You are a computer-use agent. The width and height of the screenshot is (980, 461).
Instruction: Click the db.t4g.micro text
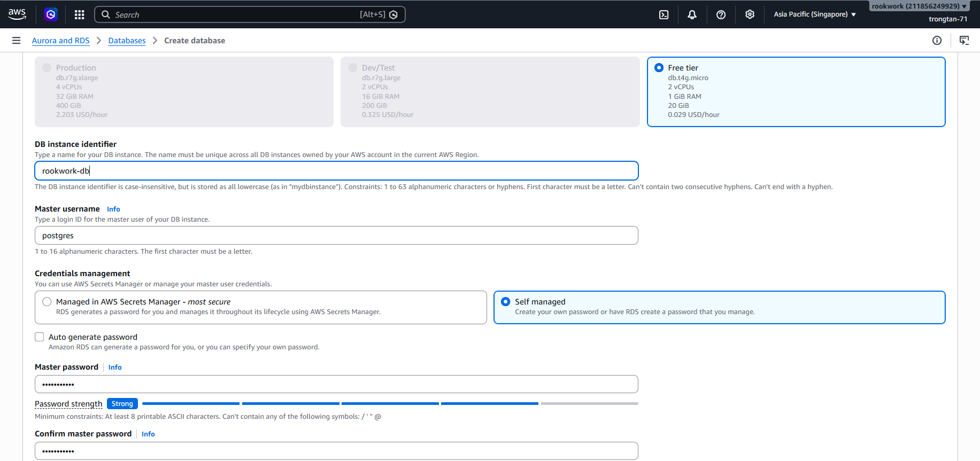(x=688, y=78)
